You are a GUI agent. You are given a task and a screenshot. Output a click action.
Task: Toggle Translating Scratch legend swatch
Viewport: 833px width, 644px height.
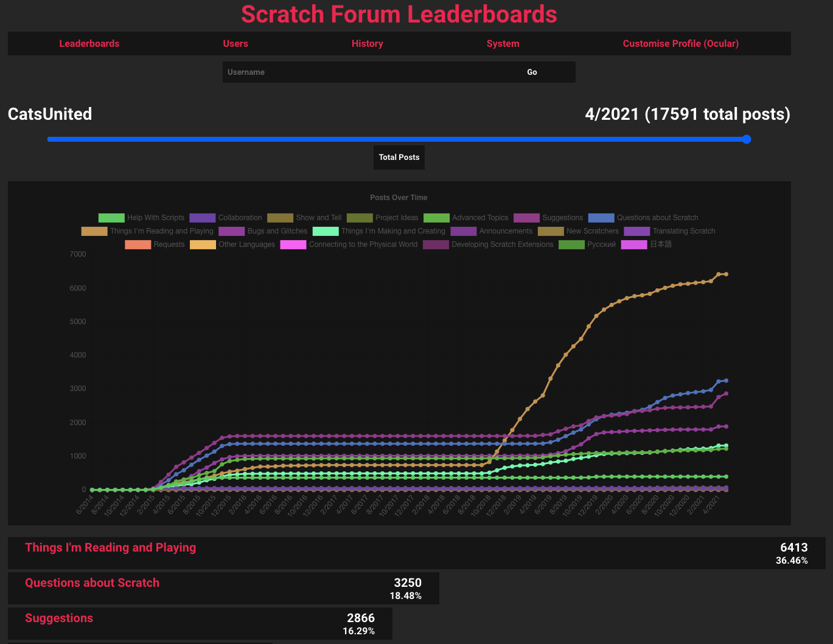click(637, 231)
